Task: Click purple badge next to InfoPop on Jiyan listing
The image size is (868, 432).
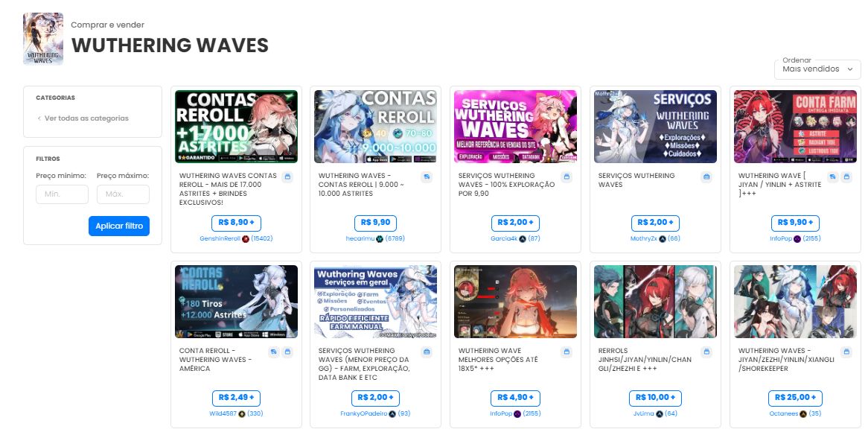Action: click(797, 238)
